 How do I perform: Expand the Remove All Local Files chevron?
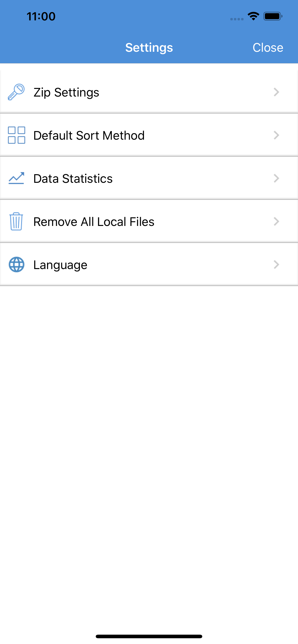click(276, 221)
